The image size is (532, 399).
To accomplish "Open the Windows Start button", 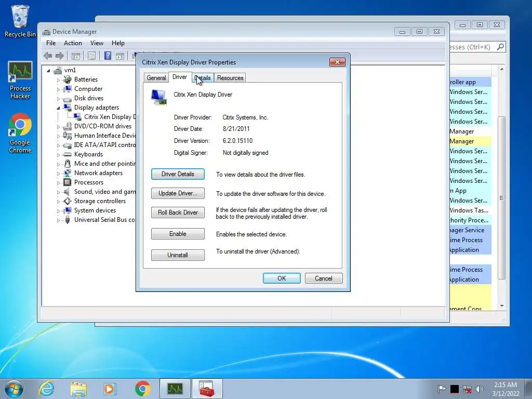I will pyautogui.click(x=14, y=389).
